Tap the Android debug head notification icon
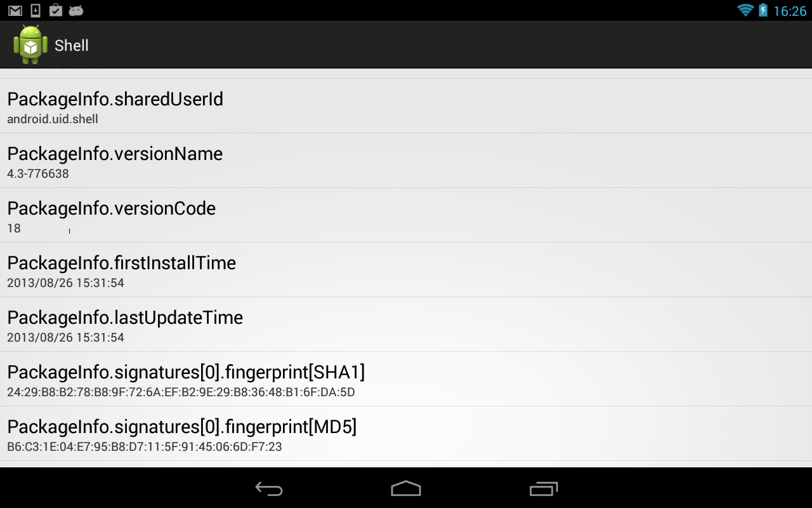This screenshot has width=812, height=508. click(76, 11)
